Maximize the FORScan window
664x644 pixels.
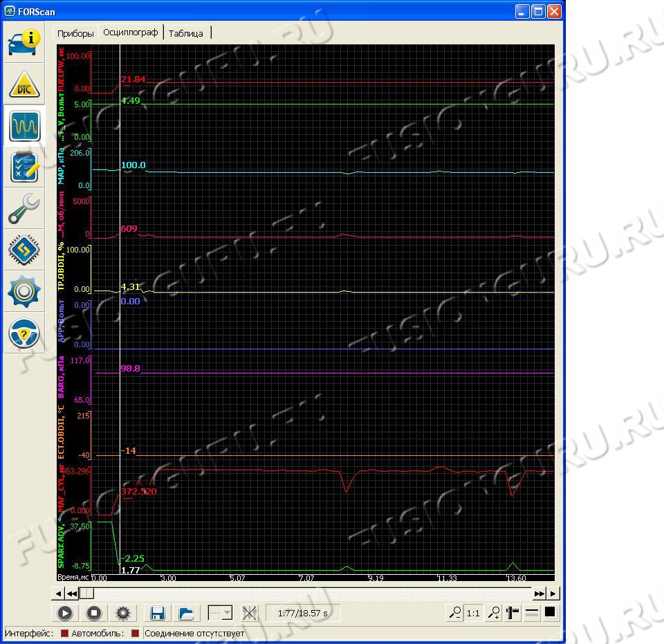(538, 12)
